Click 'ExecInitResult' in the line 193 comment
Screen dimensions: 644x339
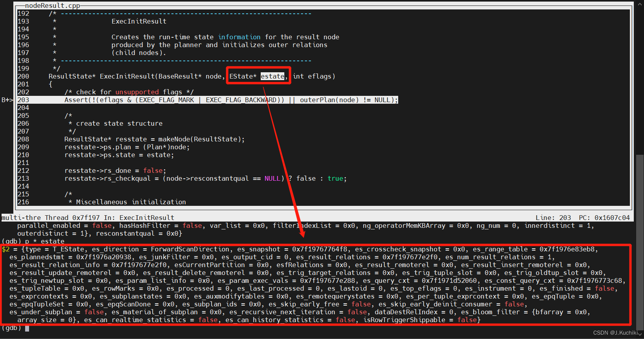coord(139,21)
